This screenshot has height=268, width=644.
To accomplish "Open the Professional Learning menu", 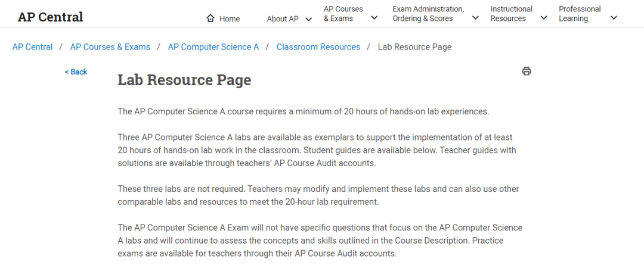I will pyautogui.click(x=580, y=14).
